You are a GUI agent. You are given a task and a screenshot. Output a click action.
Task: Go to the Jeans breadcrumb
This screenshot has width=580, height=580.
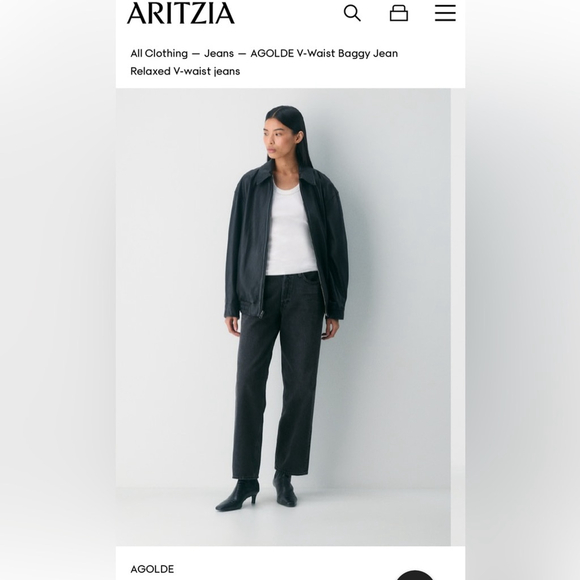(219, 53)
